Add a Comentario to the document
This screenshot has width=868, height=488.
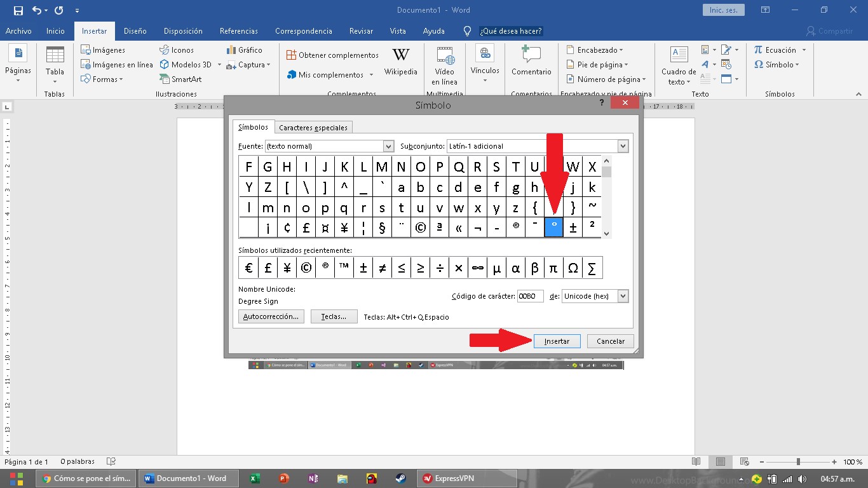pyautogui.click(x=531, y=64)
